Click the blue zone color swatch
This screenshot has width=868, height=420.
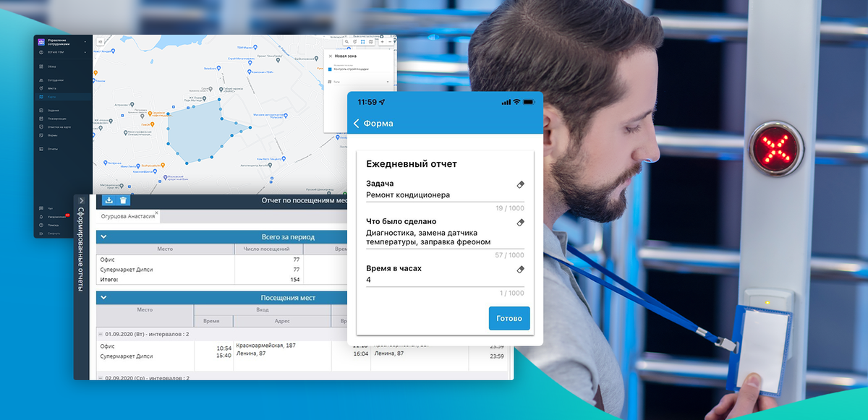(x=330, y=69)
